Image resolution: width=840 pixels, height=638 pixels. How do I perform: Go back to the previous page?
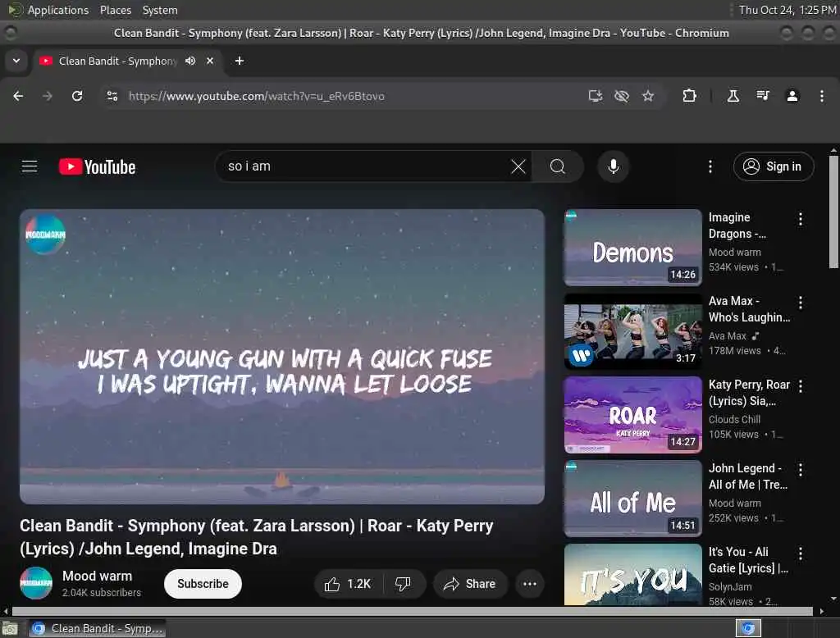pyautogui.click(x=18, y=96)
